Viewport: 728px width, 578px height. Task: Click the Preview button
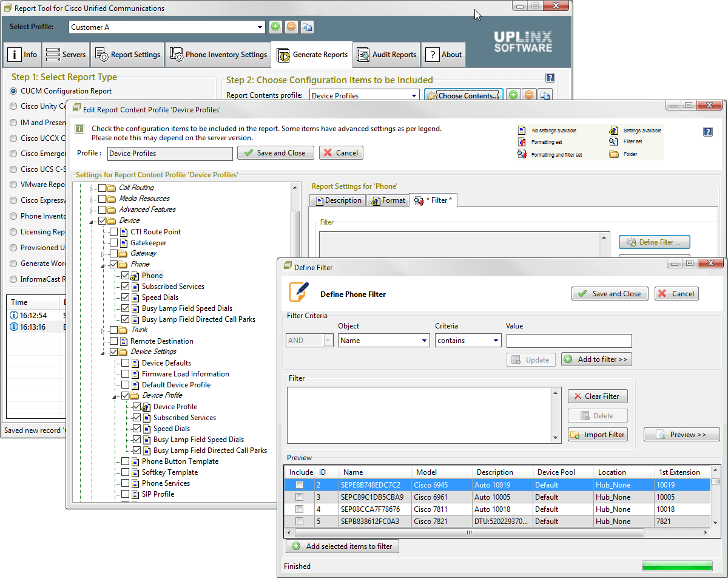[682, 435]
